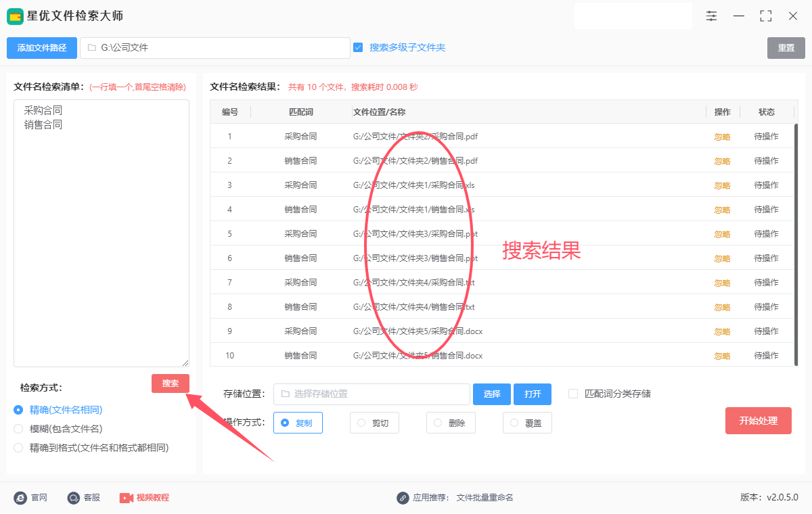Click 忽略 for row 5
The height and width of the screenshot is (514, 812).
point(722,234)
